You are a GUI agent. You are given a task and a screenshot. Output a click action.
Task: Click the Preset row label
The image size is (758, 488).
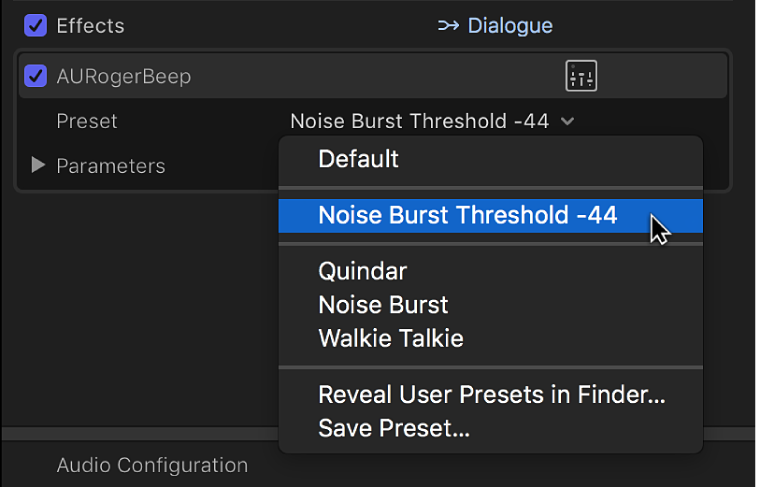coord(87,121)
